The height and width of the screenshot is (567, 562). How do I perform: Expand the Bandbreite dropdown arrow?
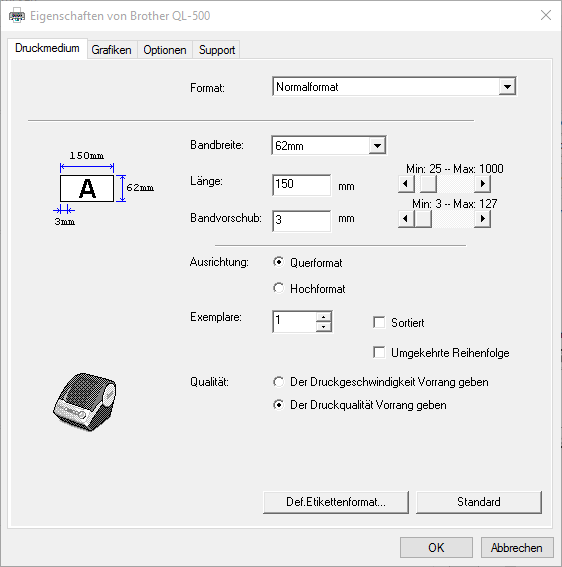coord(377,146)
